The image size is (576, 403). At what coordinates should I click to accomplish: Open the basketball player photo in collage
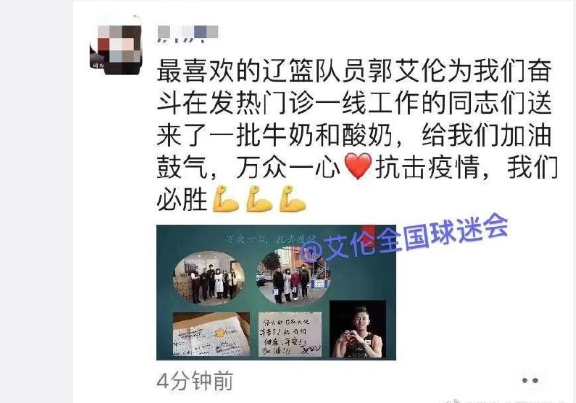pos(357,329)
